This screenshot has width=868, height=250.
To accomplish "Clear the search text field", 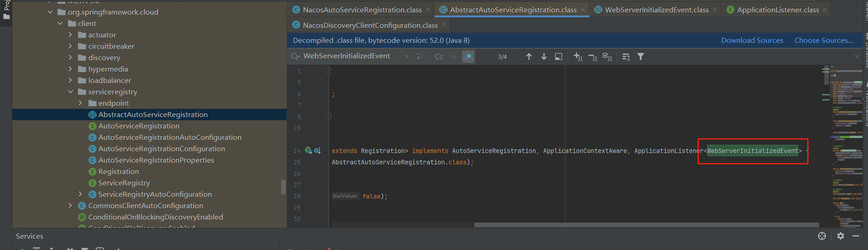I will [x=407, y=56].
